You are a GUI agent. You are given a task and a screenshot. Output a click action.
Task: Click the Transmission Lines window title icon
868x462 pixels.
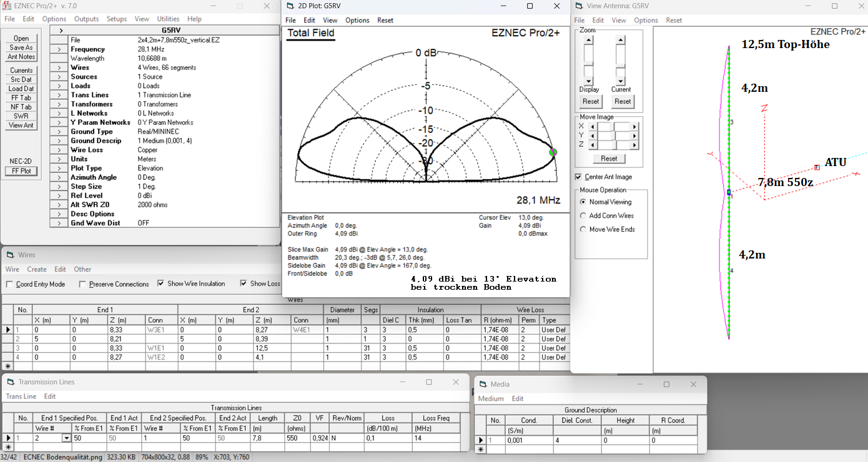coord(11,382)
